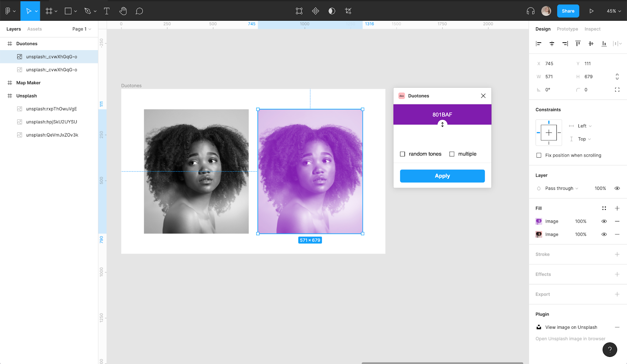Image resolution: width=627 pixels, height=364 pixels.
Task: Select the Map Maker frame layer
Action: pyautogui.click(x=29, y=83)
